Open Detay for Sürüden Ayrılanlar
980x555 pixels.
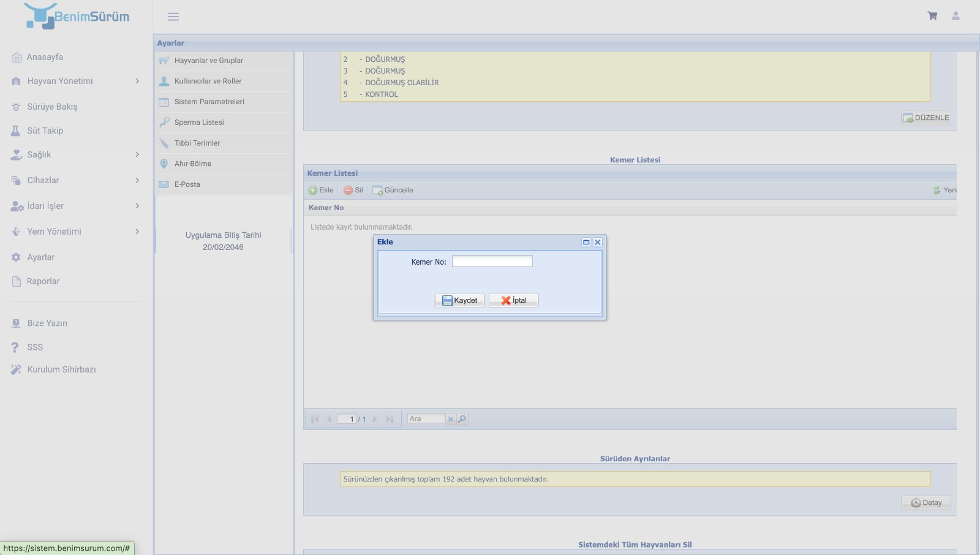click(926, 503)
